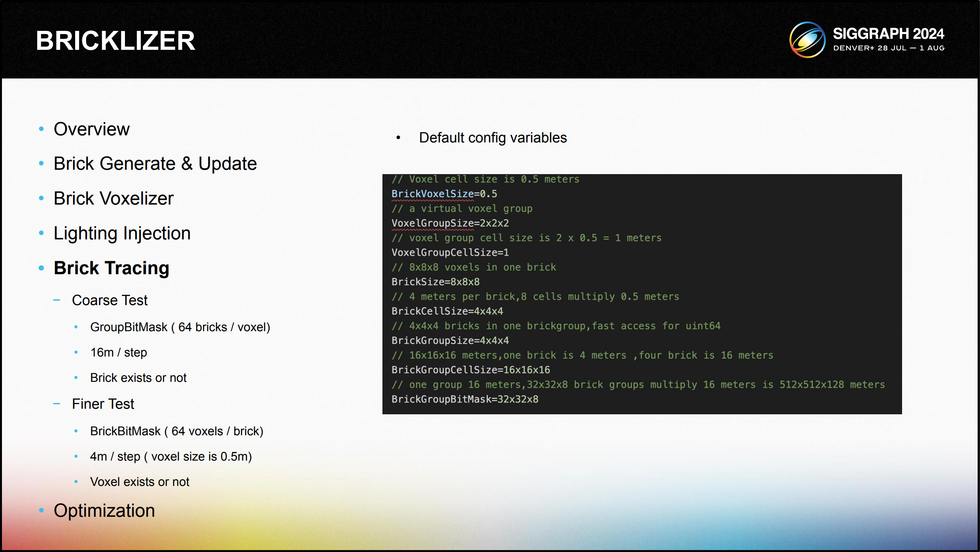The width and height of the screenshot is (980, 552).
Task: Click the Default config variables heading
Action: pos(493,138)
